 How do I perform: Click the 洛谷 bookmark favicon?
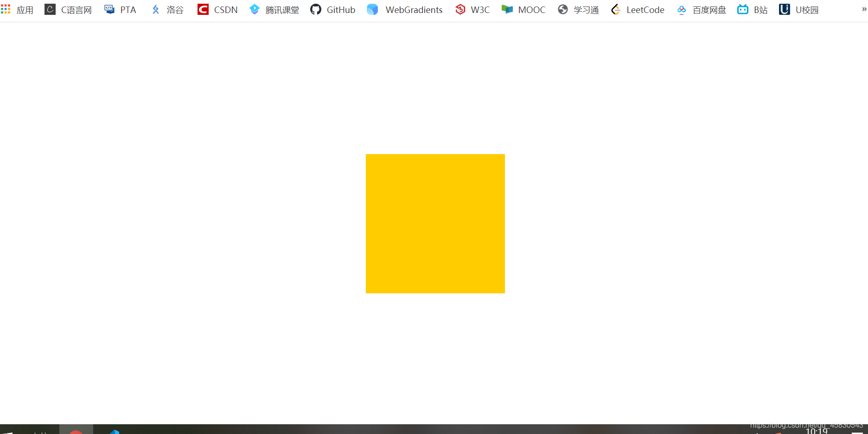[156, 9]
